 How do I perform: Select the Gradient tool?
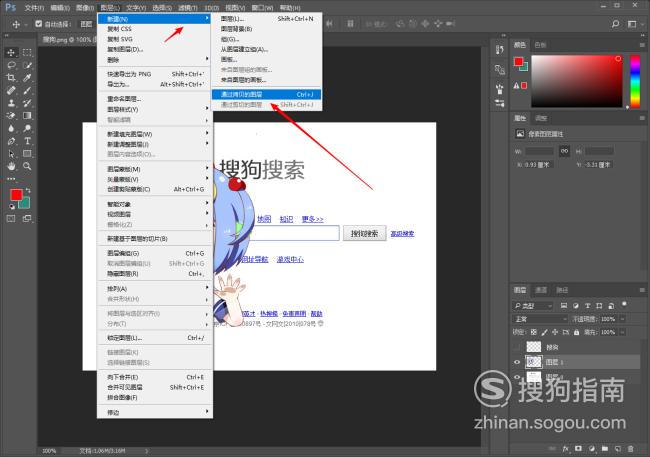click(27, 116)
